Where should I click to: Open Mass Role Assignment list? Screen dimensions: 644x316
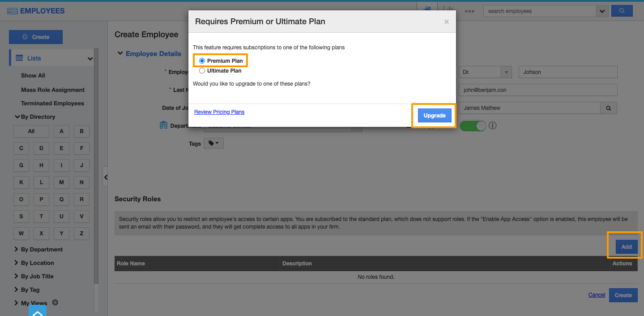[x=53, y=90]
